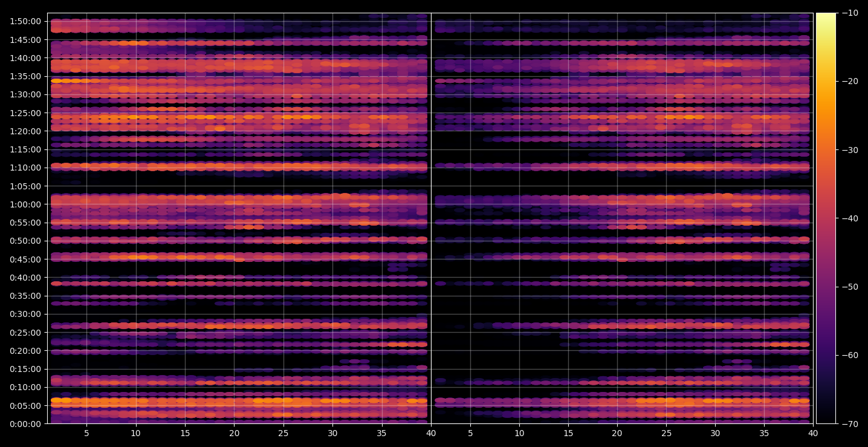Select the −40 colorbar label
This screenshot has width=868, height=447.
[x=849, y=218]
